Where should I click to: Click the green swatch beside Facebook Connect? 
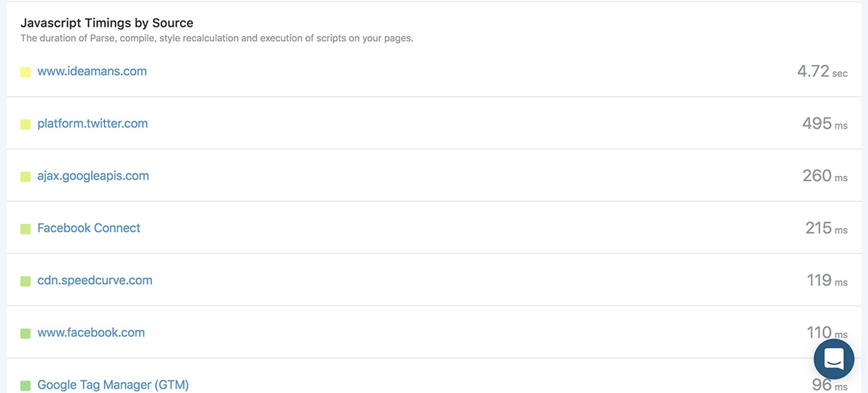[x=25, y=229]
